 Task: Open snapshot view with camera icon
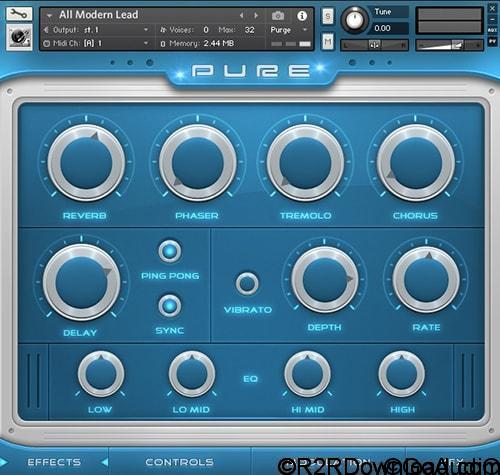coord(278,15)
